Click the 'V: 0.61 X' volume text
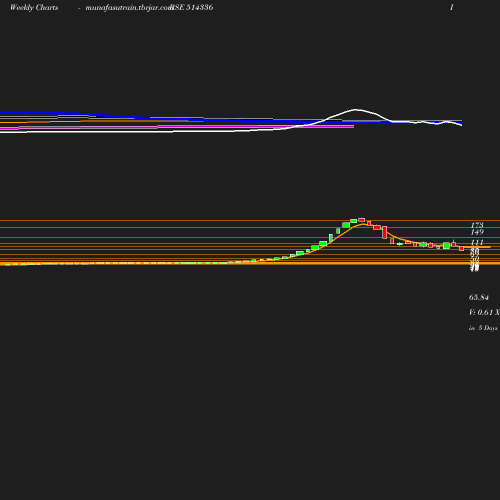Image resolution: width=500 pixels, height=500 pixels. pos(484,312)
